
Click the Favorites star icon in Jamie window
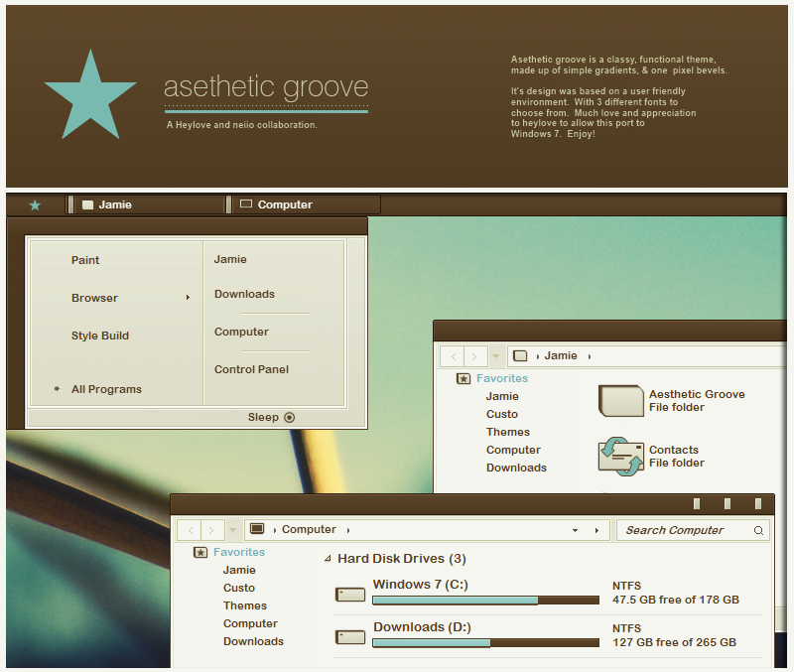coord(463,378)
